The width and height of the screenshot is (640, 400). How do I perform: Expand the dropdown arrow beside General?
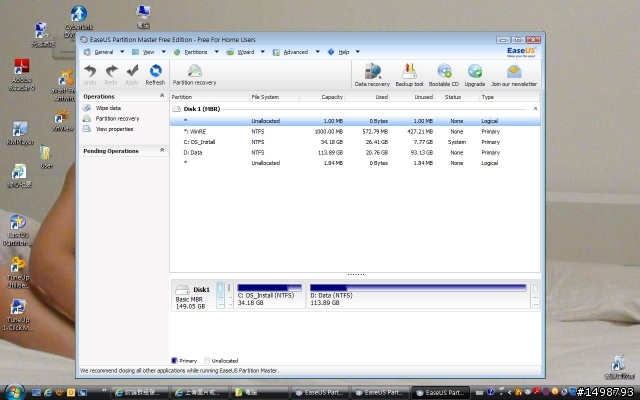[122, 52]
